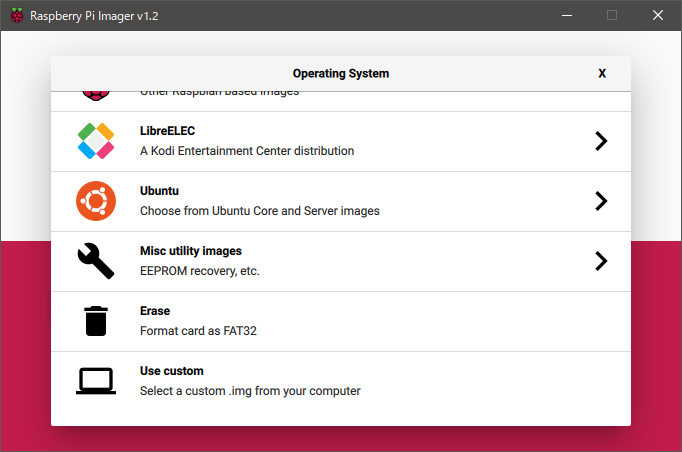The height and width of the screenshot is (452, 682).
Task: Click the orange Ubuntu logo icon
Action: 96,201
